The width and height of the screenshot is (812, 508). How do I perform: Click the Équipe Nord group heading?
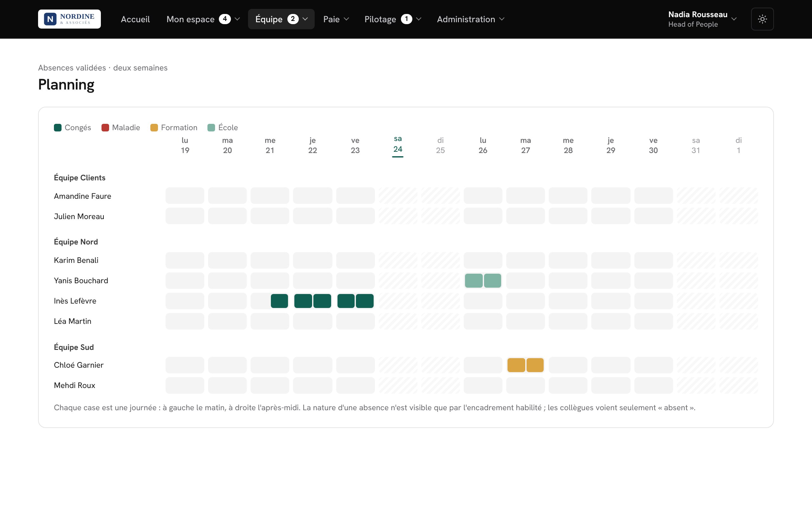tap(76, 242)
